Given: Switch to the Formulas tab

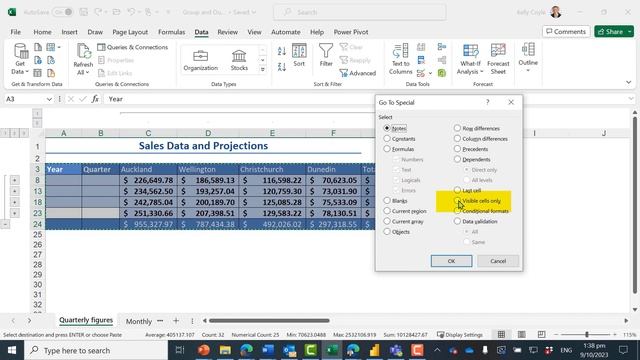Looking at the screenshot, I should pyautogui.click(x=171, y=32).
